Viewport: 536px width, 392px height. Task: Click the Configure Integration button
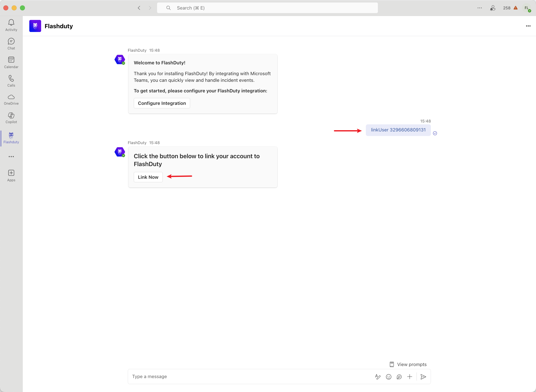pyautogui.click(x=162, y=103)
